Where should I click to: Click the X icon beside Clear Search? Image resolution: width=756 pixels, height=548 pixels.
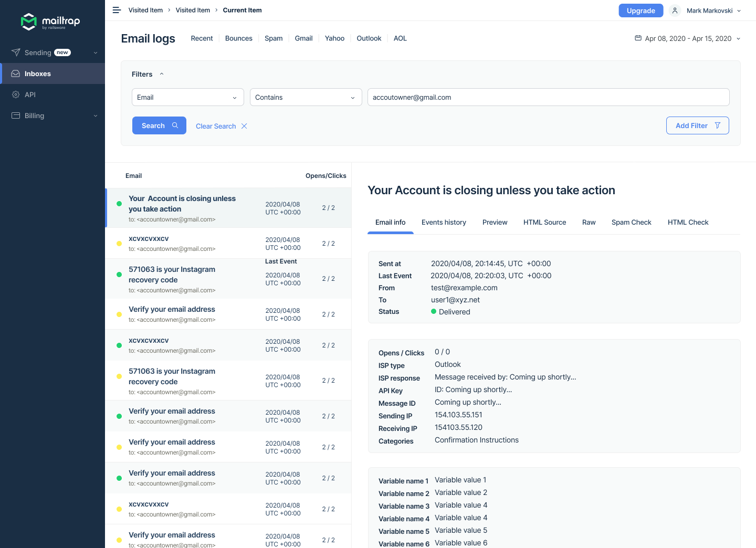coord(245,126)
